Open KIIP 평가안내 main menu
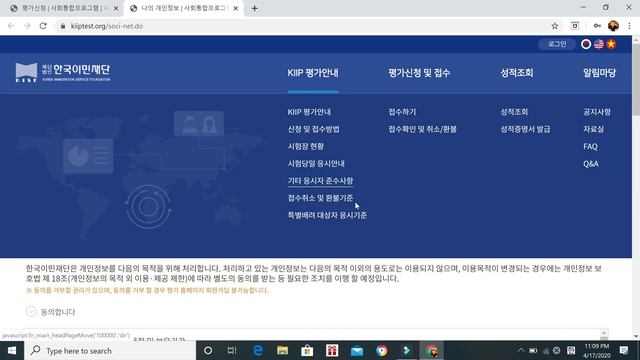This screenshot has width=640, height=360. point(313,73)
